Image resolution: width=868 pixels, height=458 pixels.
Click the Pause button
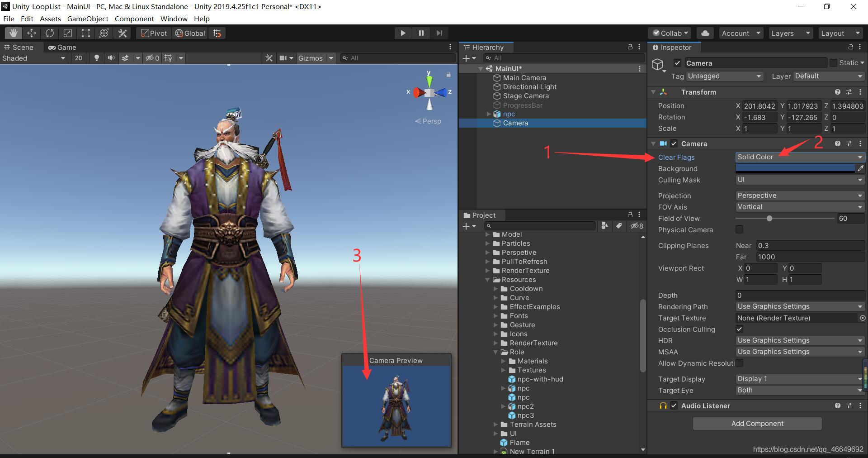point(421,33)
